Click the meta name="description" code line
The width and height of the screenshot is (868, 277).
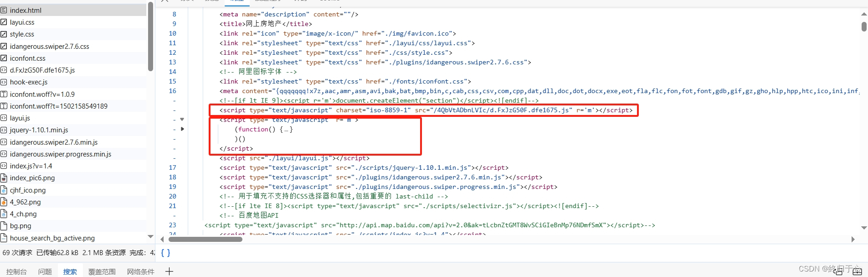click(x=289, y=14)
